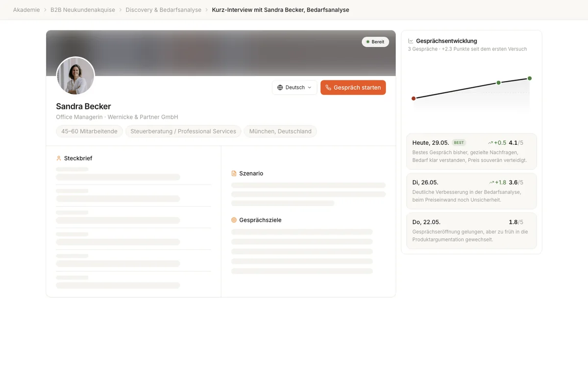Open the Do, 22.05. conversation entry

pos(471,231)
